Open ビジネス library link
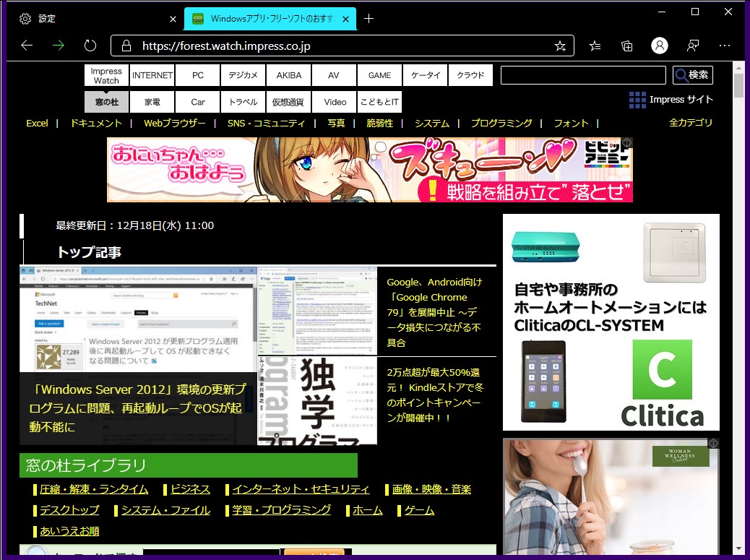750x560 pixels. (x=190, y=490)
